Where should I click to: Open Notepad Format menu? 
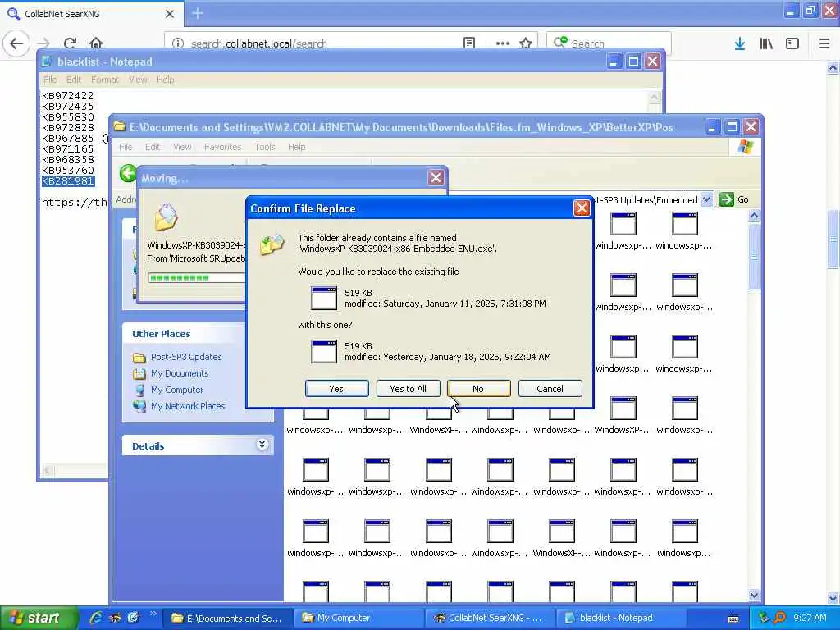(104, 80)
